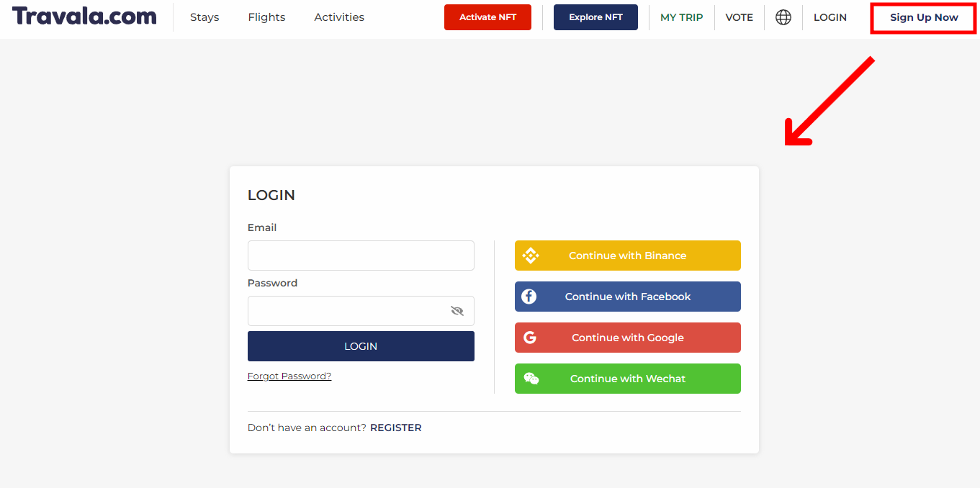Image resolution: width=980 pixels, height=488 pixels.
Task: Open the Flights menu
Action: tap(266, 17)
